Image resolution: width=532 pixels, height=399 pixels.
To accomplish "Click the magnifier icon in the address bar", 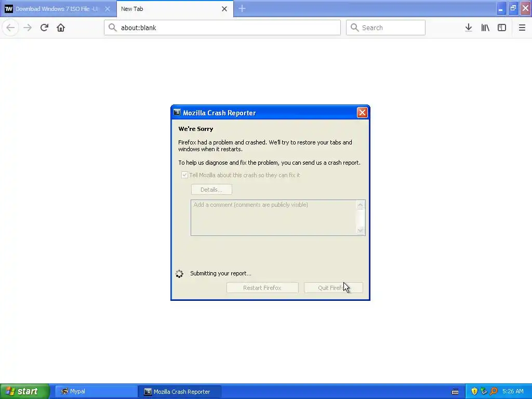I will (x=112, y=28).
